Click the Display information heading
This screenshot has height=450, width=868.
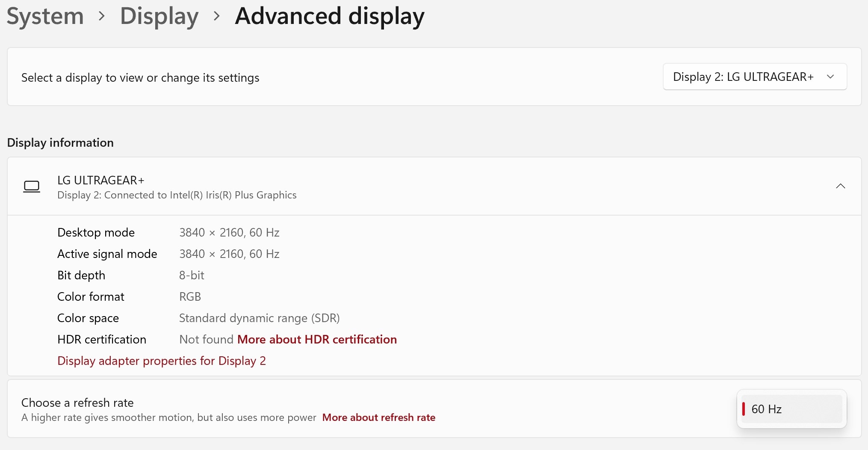[60, 142]
